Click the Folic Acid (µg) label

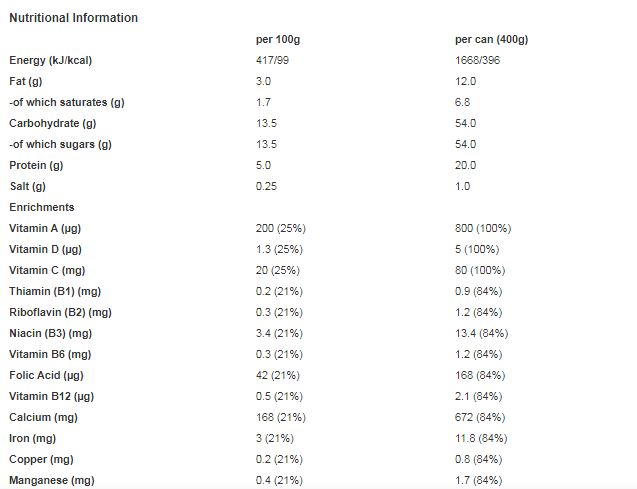pyautogui.click(x=46, y=375)
